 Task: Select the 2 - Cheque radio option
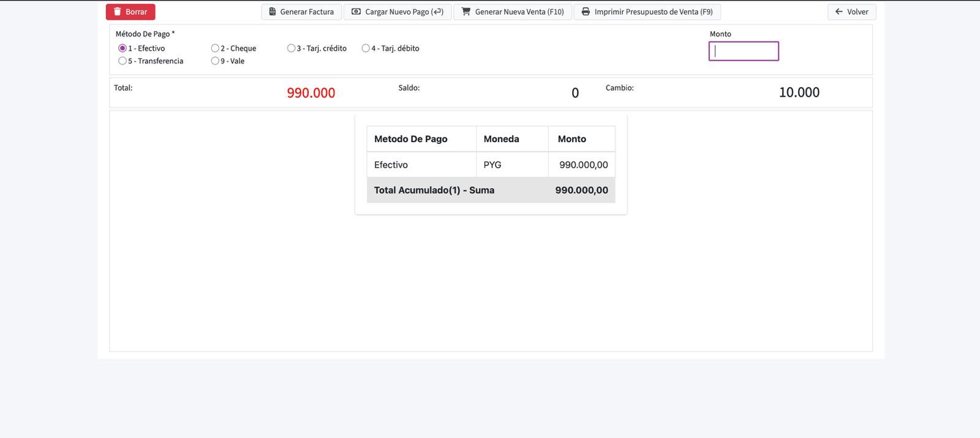(215, 48)
